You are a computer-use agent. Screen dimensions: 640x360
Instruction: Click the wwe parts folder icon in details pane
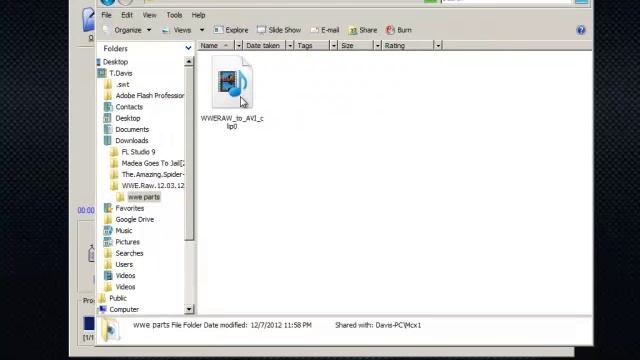coord(110,329)
